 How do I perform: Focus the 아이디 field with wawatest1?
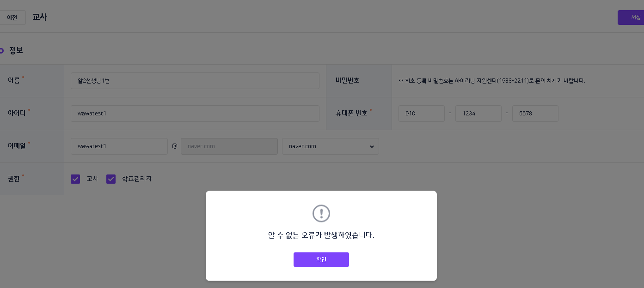point(195,114)
